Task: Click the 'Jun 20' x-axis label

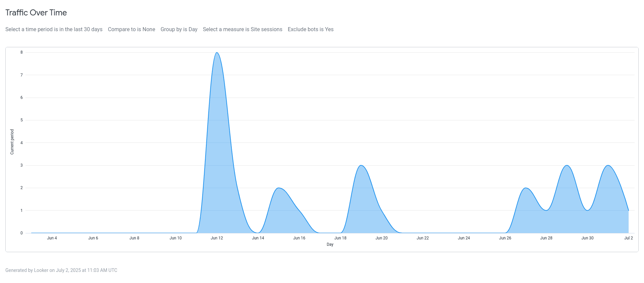Action: [x=381, y=238]
